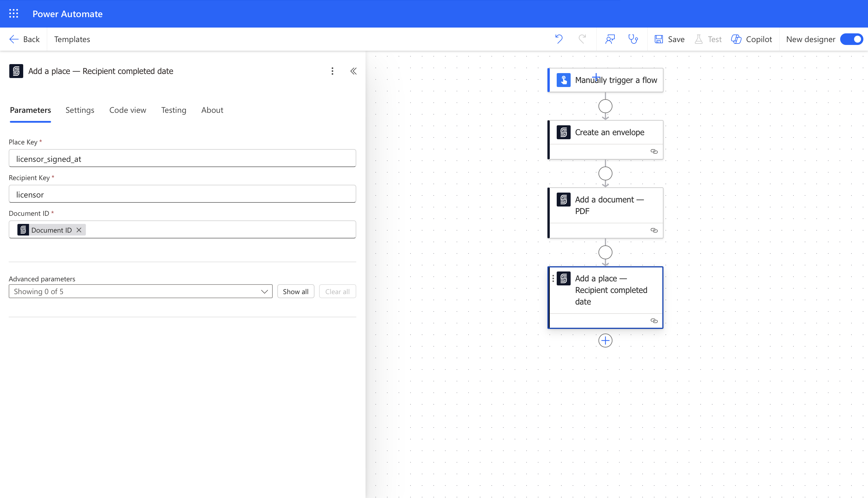Image resolution: width=868 pixels, height=498 pixels.
Task: Toggle the New designer switch
Action: click(x=851, y=39)
